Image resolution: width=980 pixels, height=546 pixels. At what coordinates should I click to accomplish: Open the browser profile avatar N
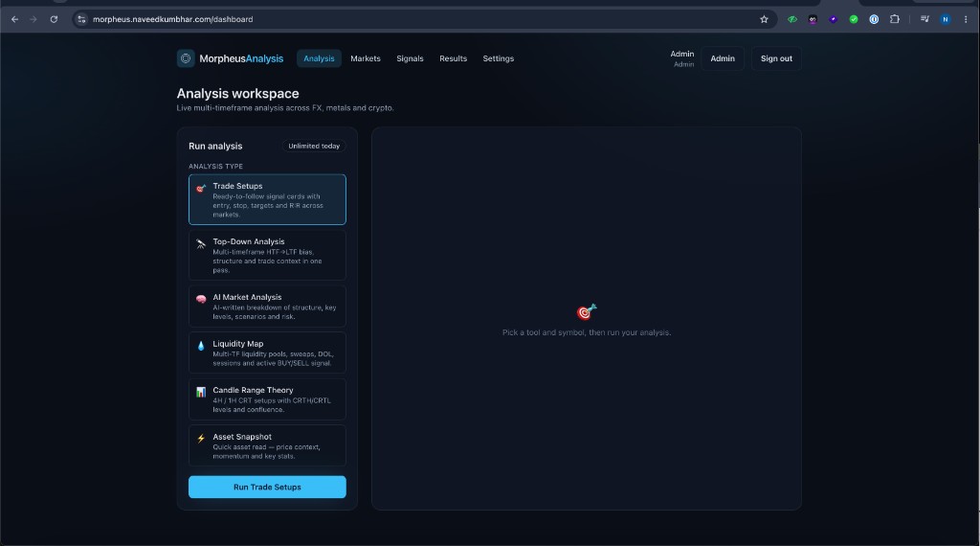coord(945,19)
